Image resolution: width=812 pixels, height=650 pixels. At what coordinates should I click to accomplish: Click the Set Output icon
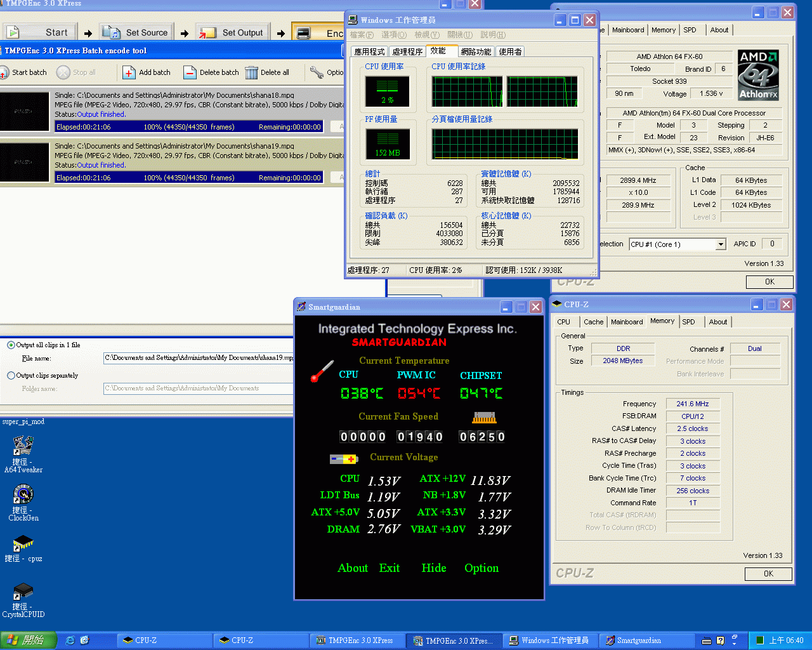pos(207,32)
